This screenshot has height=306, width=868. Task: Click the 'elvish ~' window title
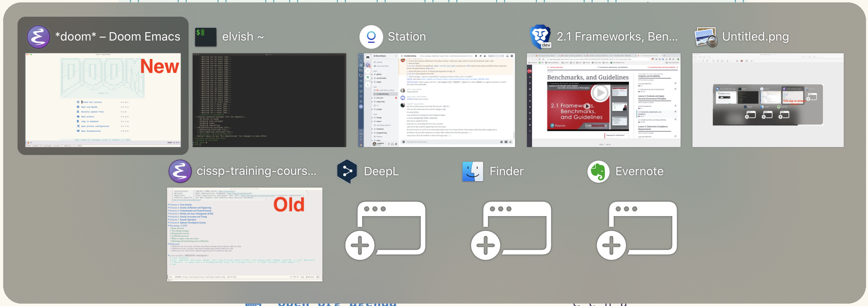pyautogui.click(x=243, y=37)
